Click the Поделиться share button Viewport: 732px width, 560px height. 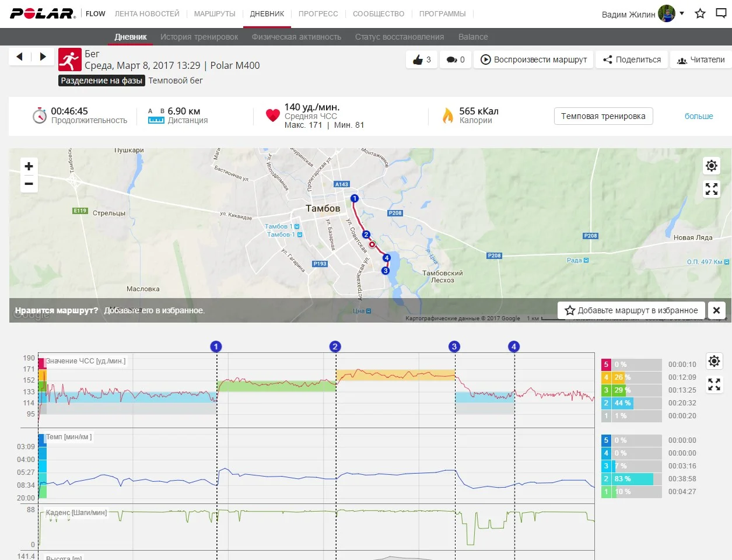632,60
